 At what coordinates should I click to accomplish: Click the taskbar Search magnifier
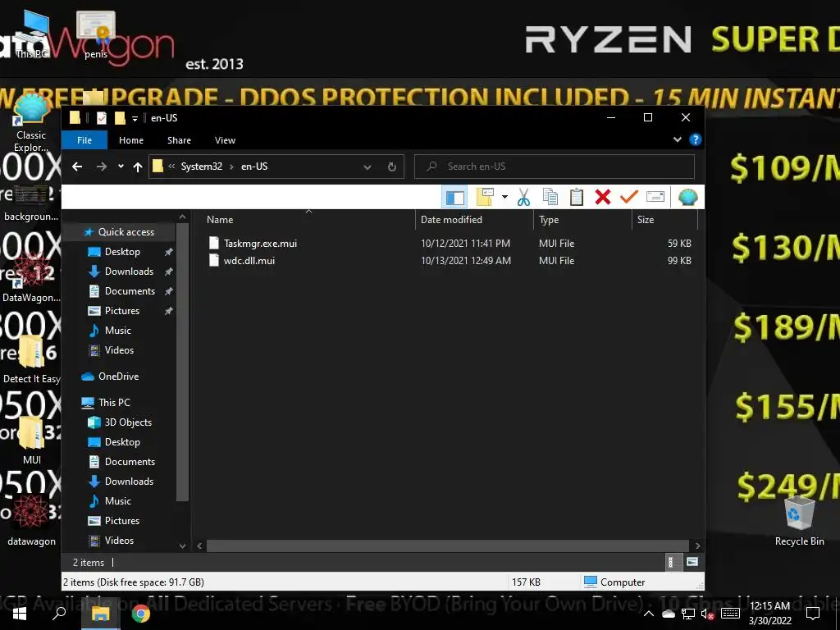point(59,614)
